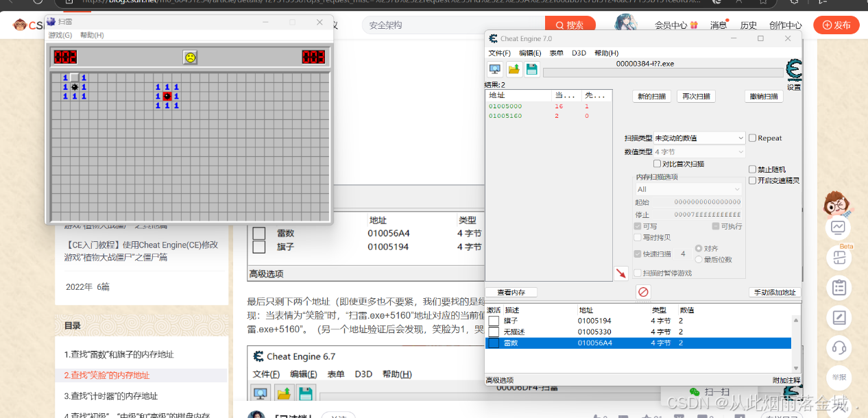
Task: Open the All memory region dropdown
Action: tap(688, 189)
